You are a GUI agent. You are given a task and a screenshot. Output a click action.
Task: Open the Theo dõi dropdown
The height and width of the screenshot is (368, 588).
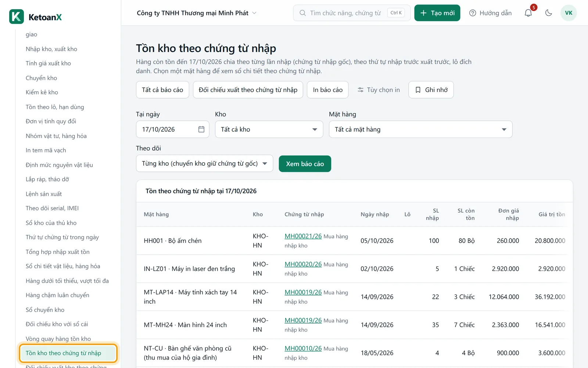coord(205,163)
